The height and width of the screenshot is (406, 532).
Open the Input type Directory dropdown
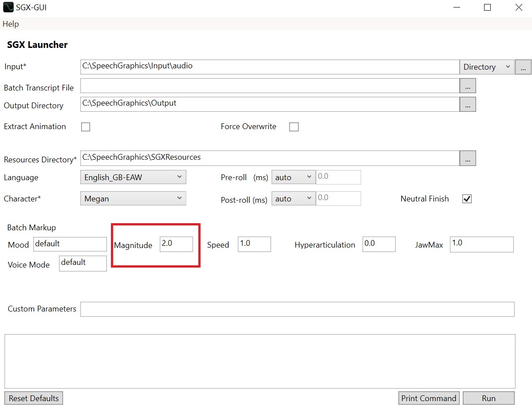[x=487, y=67]
